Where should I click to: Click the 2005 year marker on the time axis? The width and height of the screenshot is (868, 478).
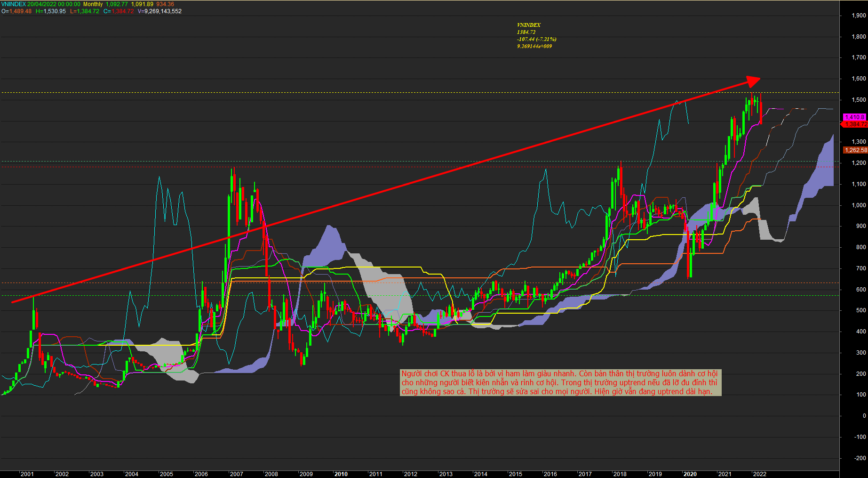(x=167, y=474)
